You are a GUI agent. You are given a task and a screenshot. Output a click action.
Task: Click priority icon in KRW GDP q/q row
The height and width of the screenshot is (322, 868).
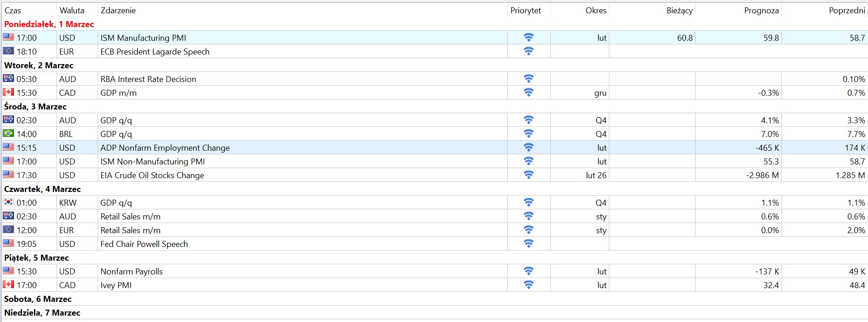(x=528, y=202)
